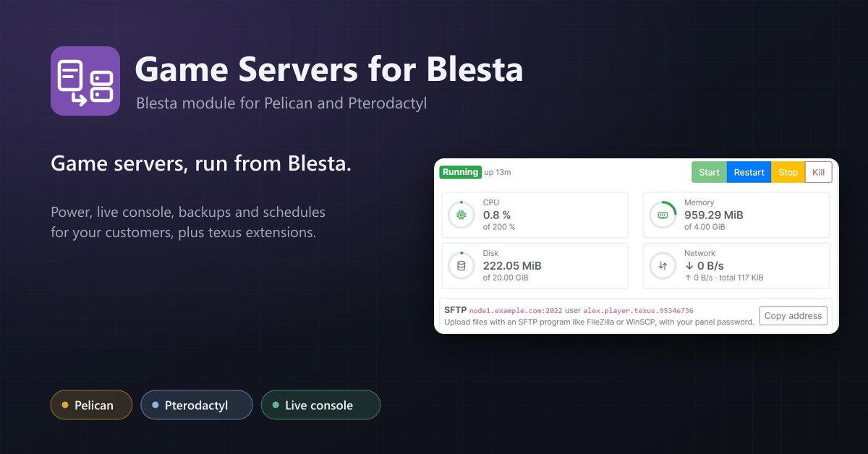Viewport: 868px width, 454px height.
Task: Click the 'Memory' card label
Action: (x=699, y=202)
